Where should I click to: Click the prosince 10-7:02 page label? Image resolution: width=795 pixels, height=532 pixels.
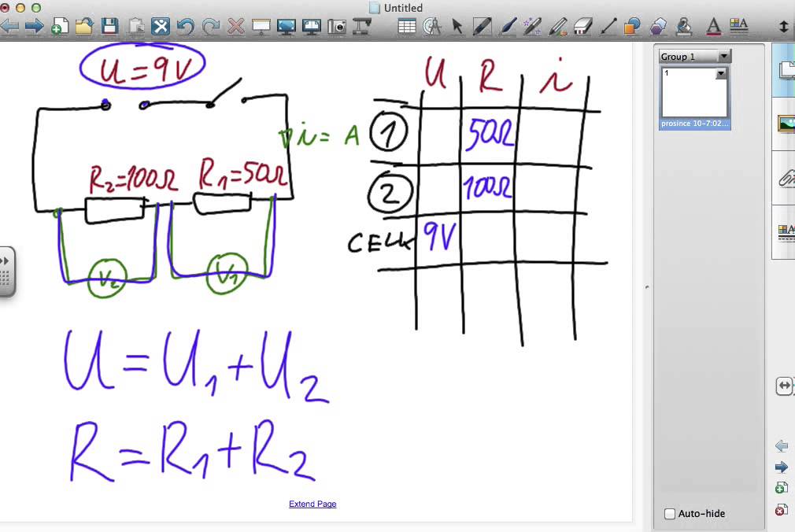(x=694, y=124)
